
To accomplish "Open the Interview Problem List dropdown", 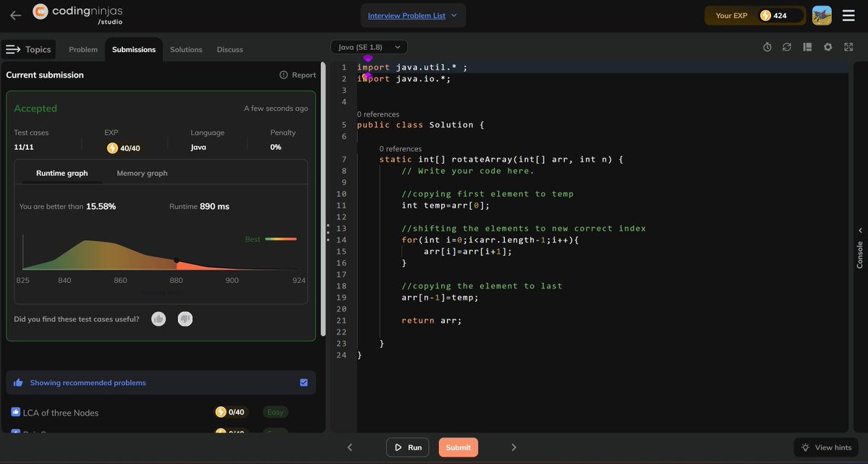I will pos(413,15).
